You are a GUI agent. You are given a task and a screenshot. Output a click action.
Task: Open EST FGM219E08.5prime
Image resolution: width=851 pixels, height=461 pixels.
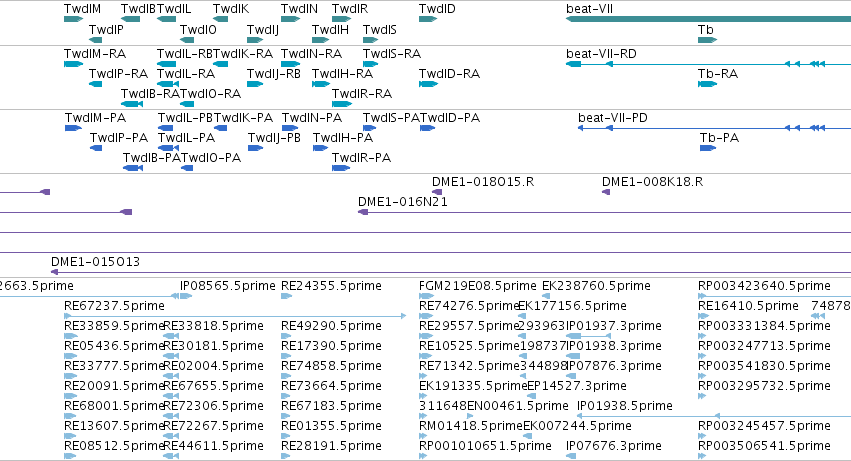(478, 286)
